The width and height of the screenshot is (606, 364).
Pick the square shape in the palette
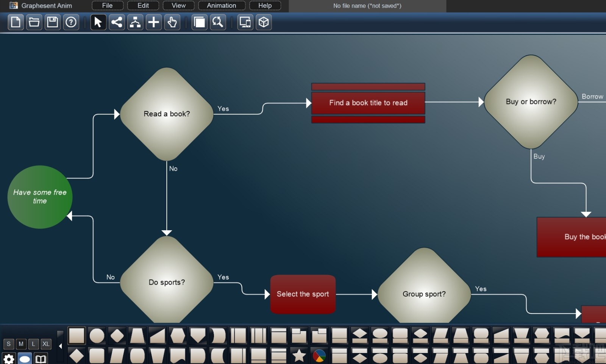[77, 336]
